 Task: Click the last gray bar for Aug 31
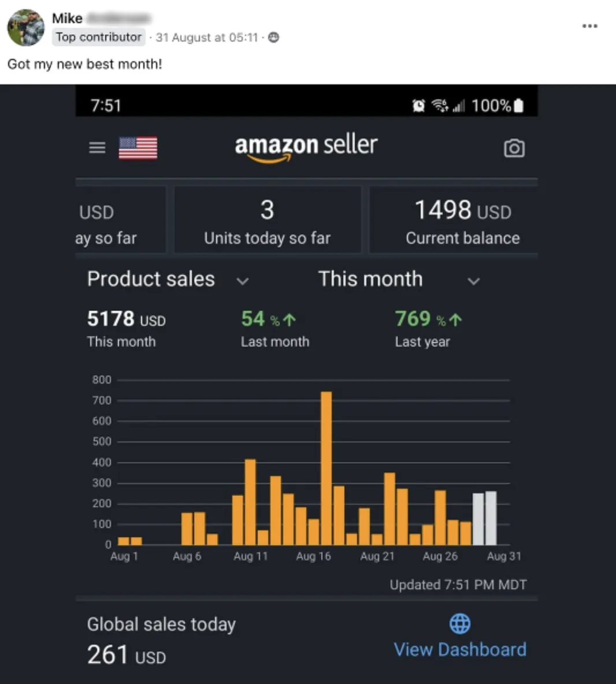[491, 518]
